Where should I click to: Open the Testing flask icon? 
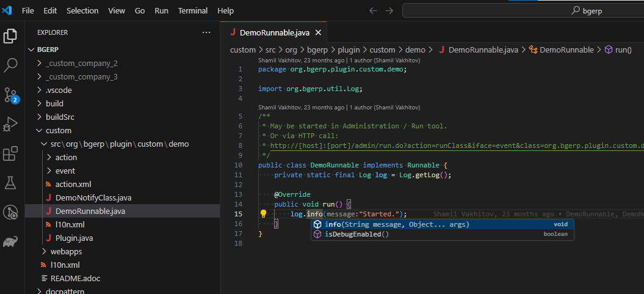coord(10,183)
